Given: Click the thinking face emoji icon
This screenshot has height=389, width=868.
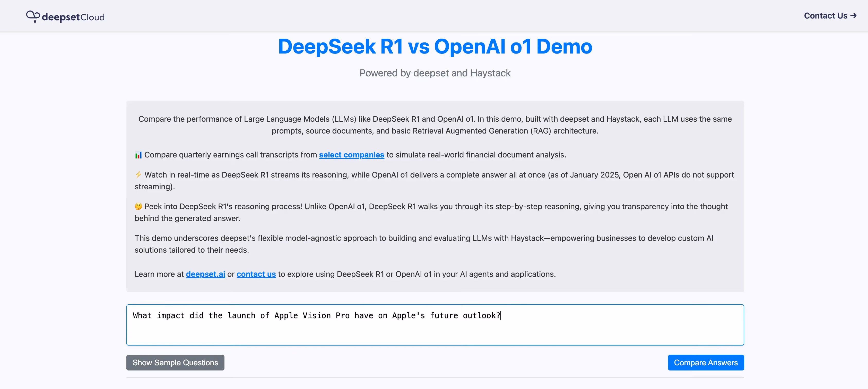Looking at the screenshot, I should pyautogui.click(x=138, y=206).
